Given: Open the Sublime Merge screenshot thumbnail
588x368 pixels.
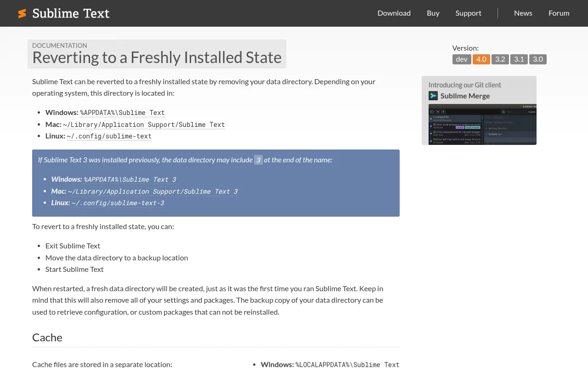Looking at the screenshot, I should [482, 124].
